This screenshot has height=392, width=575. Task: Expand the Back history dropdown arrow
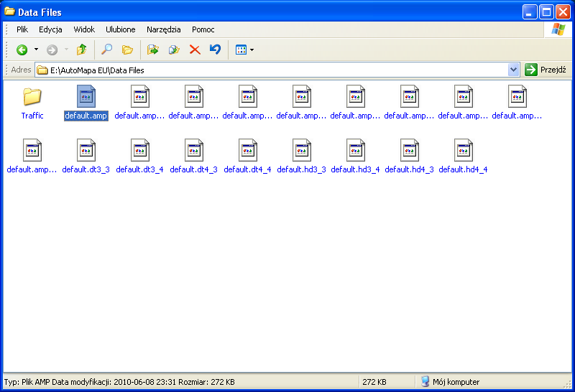point(37,50)
